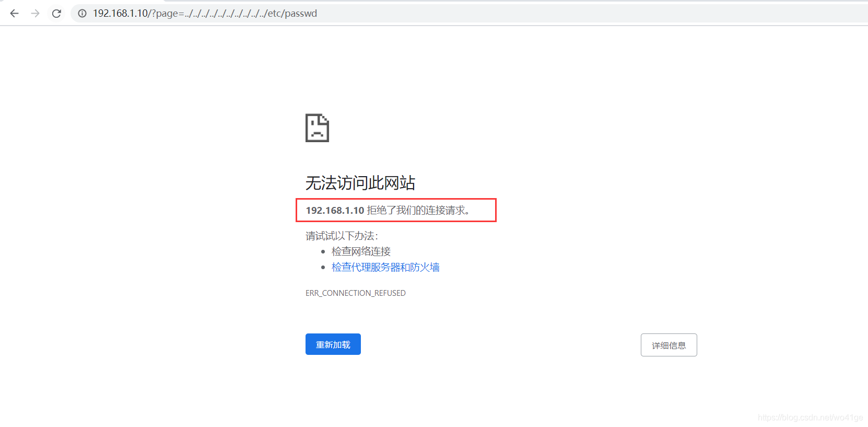Select the ERR_CONNECTION_REFUSED error code

tap(356, 293)
